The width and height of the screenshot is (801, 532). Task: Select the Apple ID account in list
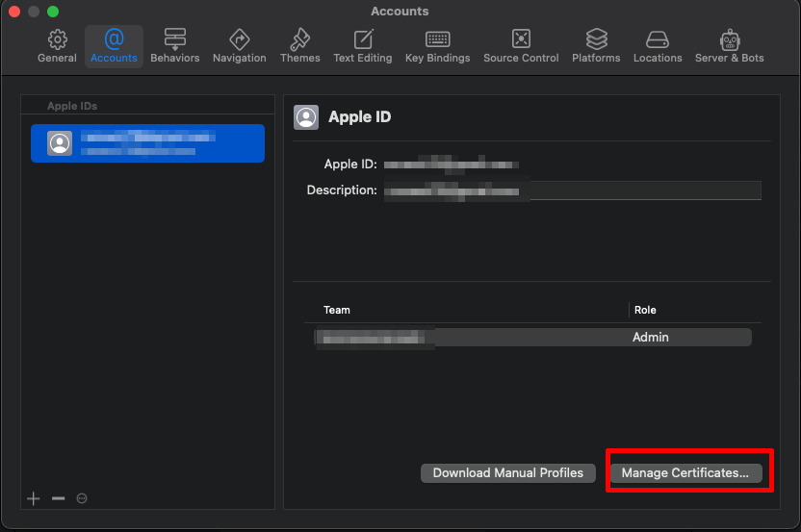[x=147, y=143]
